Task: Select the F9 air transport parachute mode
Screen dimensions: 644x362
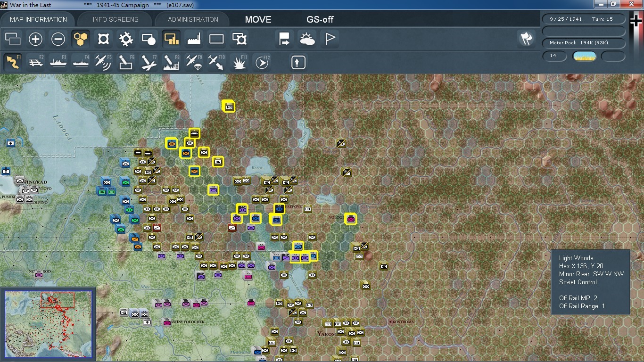Action: (x=194, y=62)
